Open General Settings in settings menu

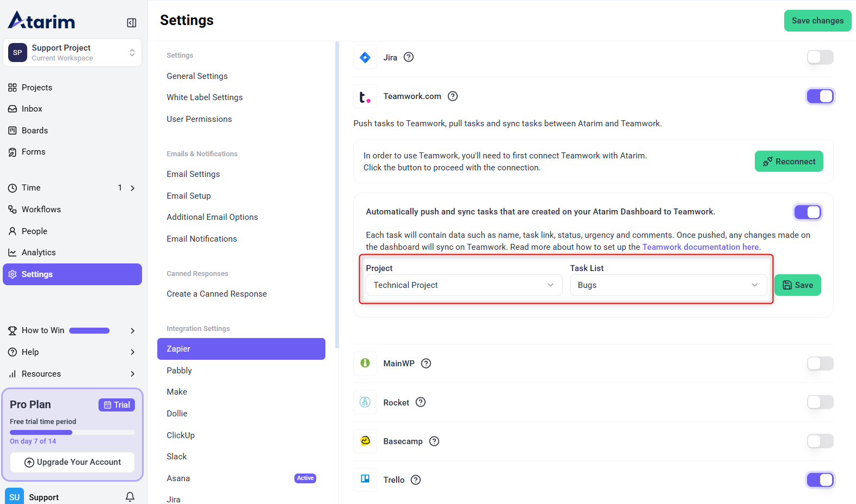coord(197,76)
